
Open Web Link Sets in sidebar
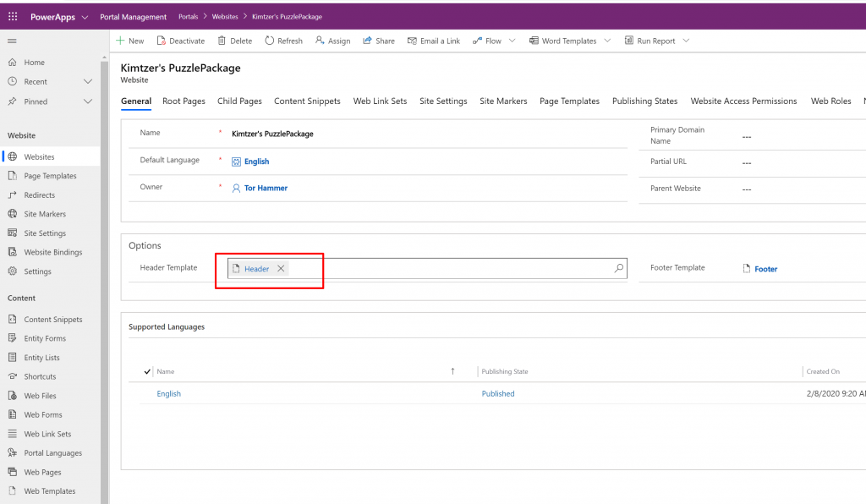pos(47,434)
